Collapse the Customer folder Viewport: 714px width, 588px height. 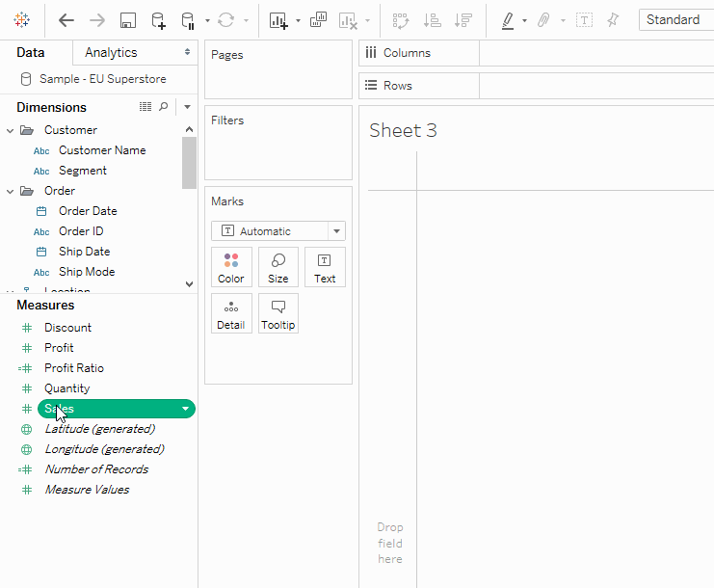11,130
